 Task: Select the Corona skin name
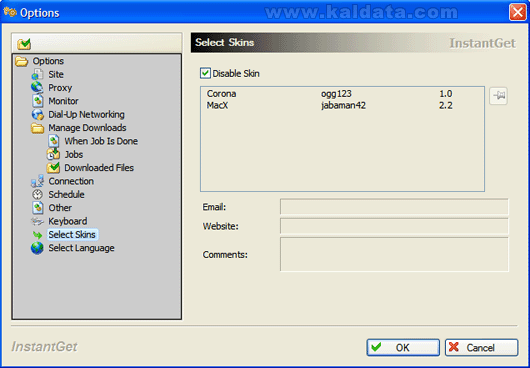point(221,94)
